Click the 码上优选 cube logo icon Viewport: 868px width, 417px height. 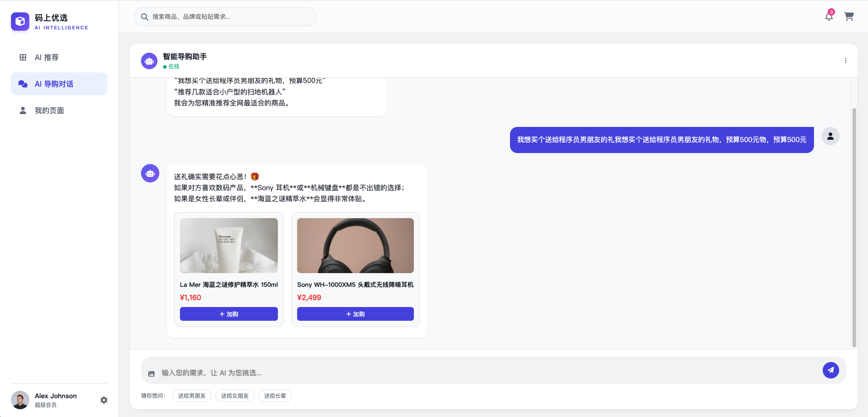tap(20, 22)
